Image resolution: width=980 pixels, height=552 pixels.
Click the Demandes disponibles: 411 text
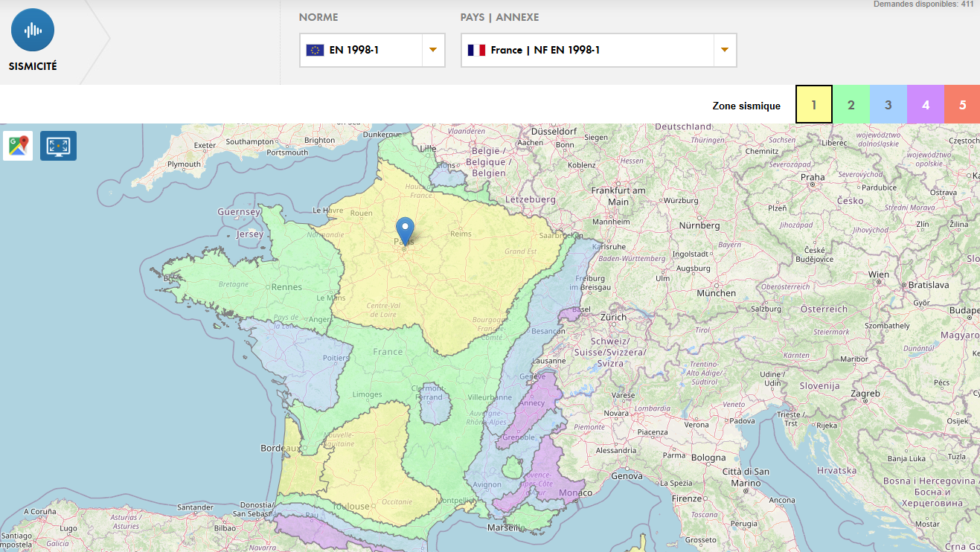923,4
